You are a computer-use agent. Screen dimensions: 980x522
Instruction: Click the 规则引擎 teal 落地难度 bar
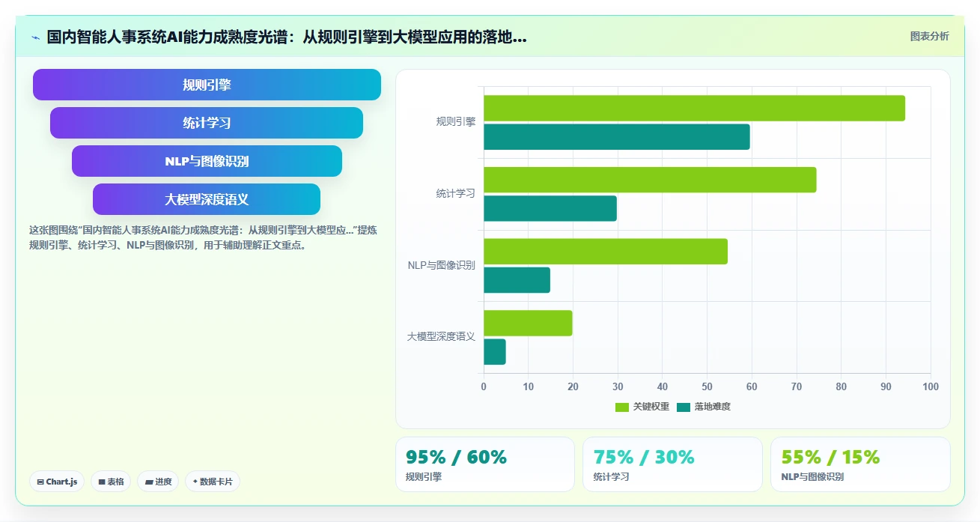coord(617,137)
